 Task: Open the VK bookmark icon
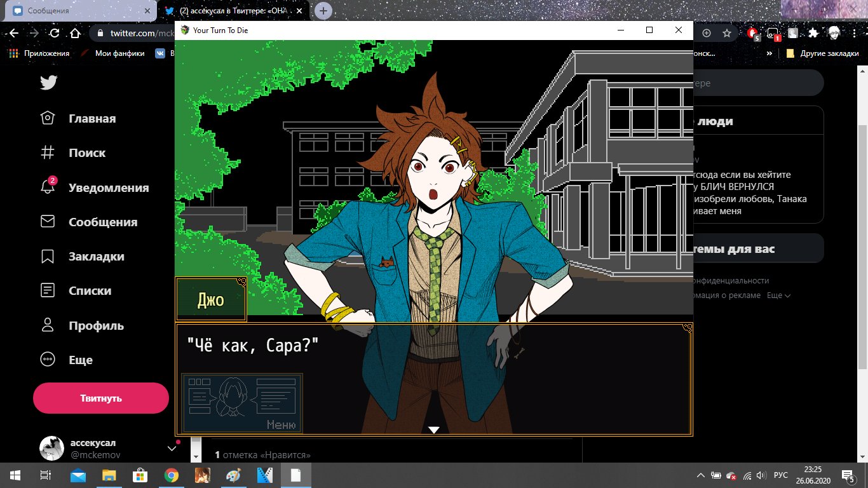[160, 53]
